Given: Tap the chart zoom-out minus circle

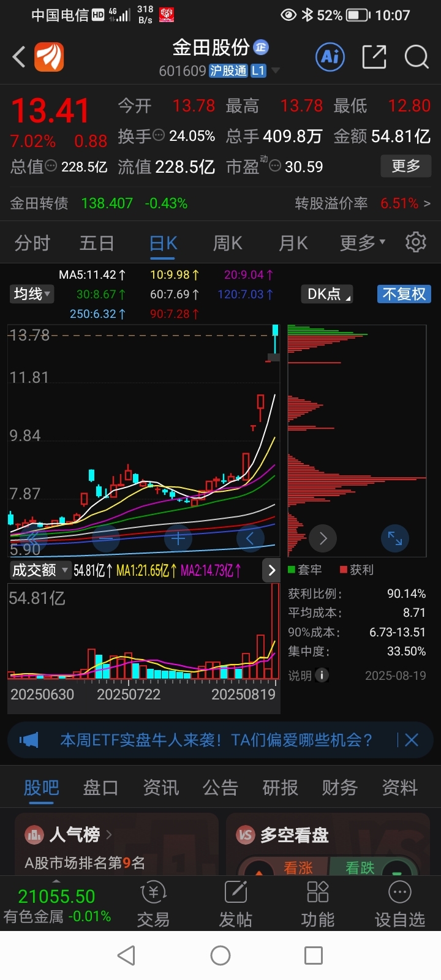Looking at the screenshot, I should click(x=106, y=538).
